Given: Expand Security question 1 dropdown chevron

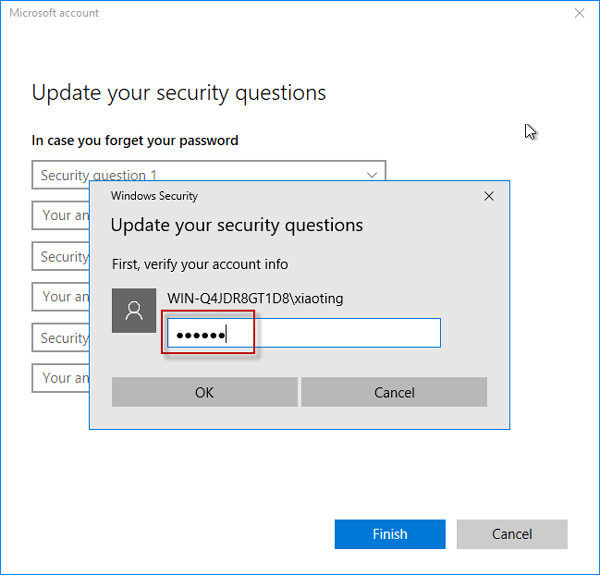Looking at the screenshot, I should (372, 175).
